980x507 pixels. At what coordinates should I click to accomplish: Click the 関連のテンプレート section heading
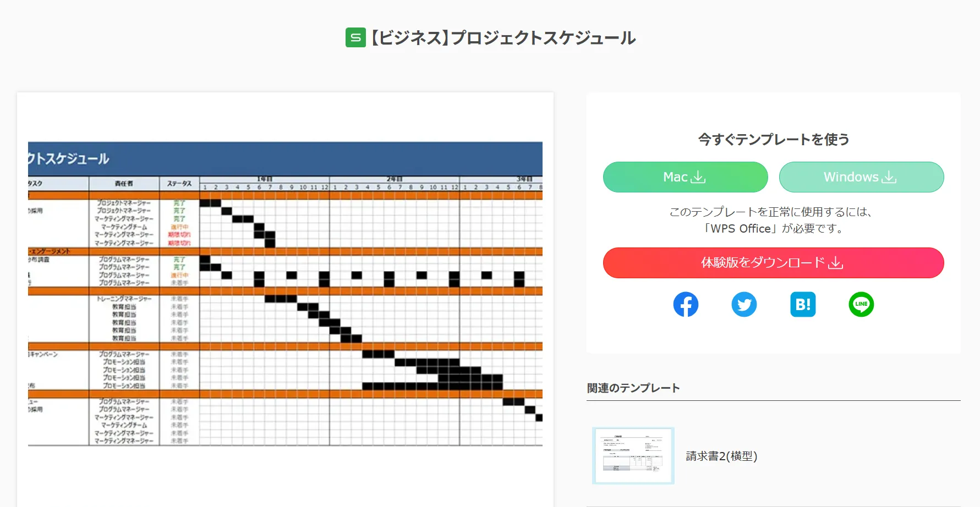pos(633,388)
